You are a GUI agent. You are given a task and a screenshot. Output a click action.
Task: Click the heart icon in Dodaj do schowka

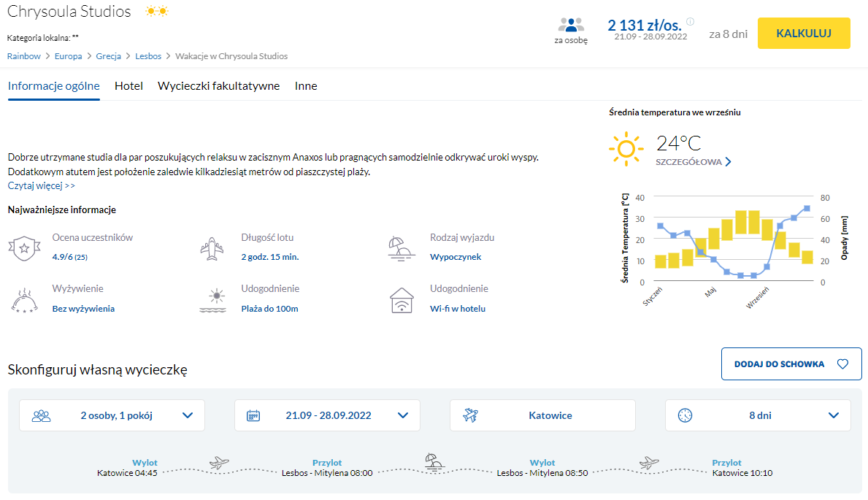click(x=842, y=364)
